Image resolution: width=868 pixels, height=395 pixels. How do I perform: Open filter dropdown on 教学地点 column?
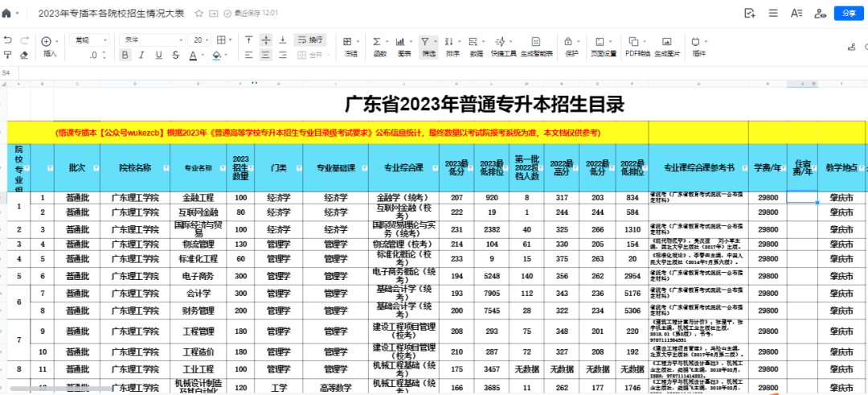pyautogui.click(x=862, y=168)
